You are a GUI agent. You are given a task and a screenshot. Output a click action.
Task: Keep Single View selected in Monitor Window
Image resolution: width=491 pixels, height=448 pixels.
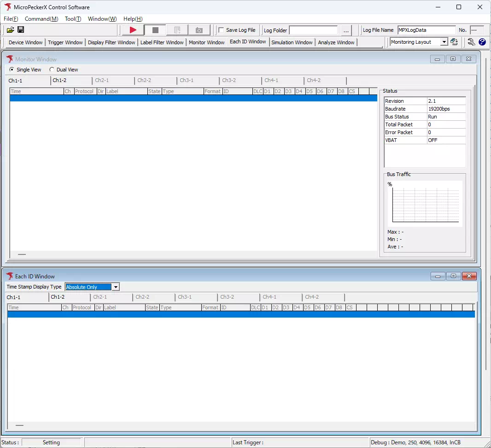point(12,69)
